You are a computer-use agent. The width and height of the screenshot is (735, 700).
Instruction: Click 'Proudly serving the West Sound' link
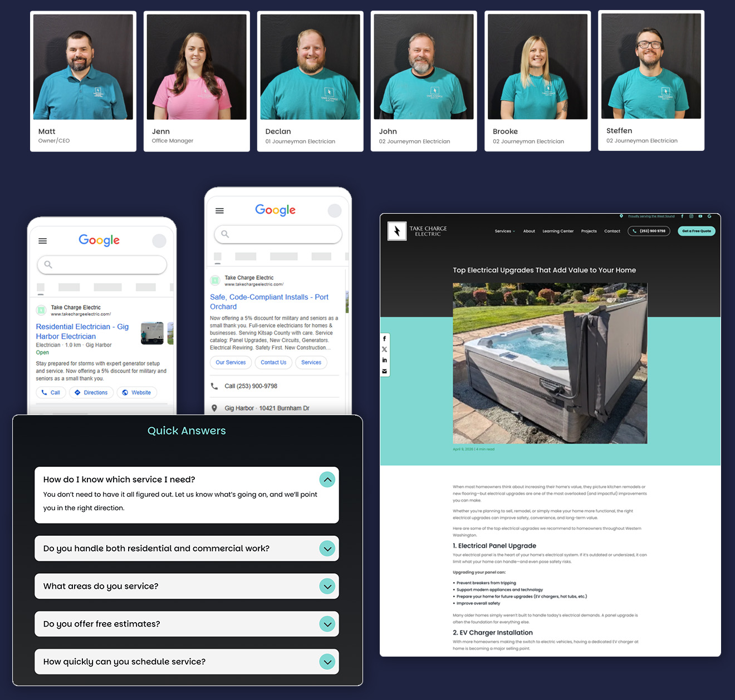(x=651, y=216)
